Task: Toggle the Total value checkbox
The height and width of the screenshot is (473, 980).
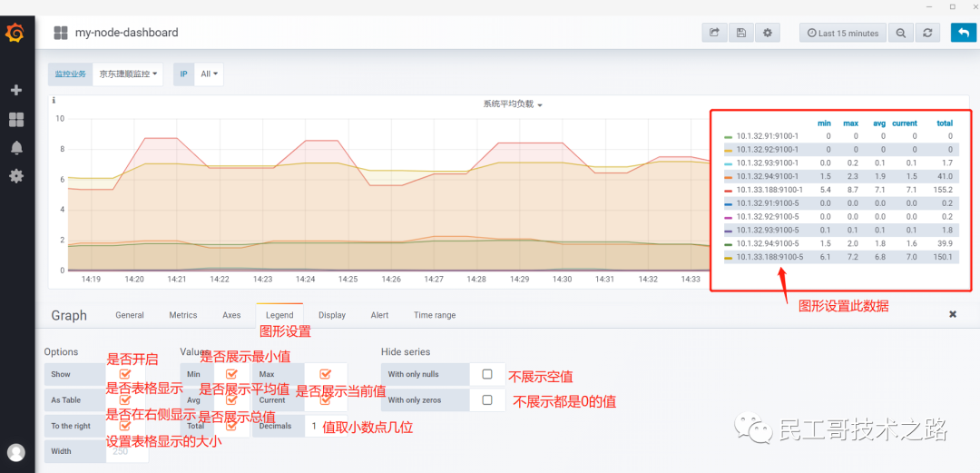Action: tap(231, 426)
